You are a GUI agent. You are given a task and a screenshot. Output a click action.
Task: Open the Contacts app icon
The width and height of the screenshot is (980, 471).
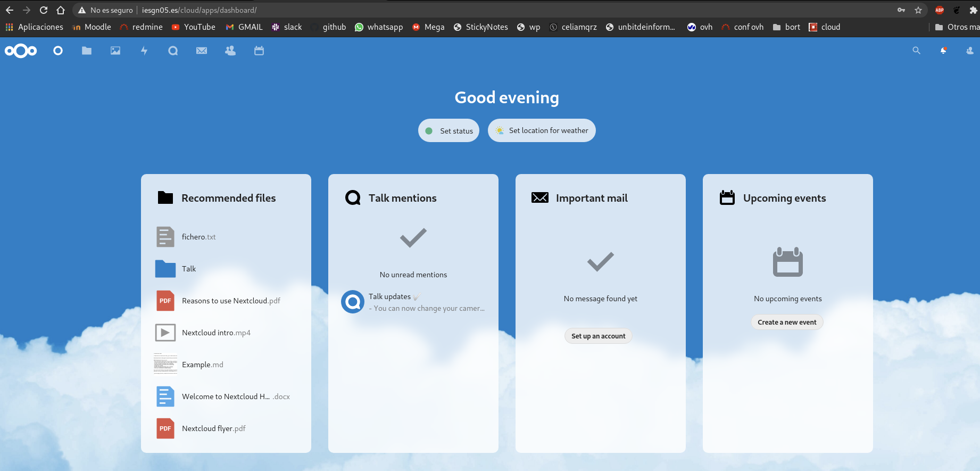tap(230, 51)
